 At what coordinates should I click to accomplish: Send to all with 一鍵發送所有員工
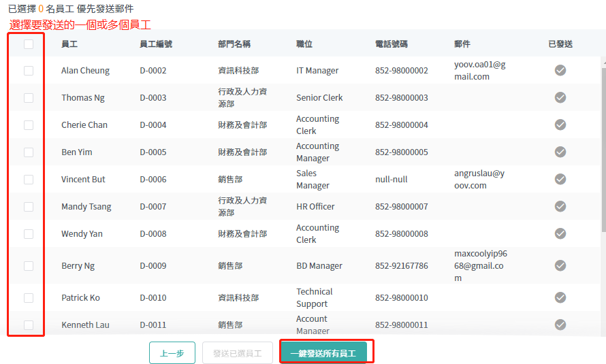[323, 353]
